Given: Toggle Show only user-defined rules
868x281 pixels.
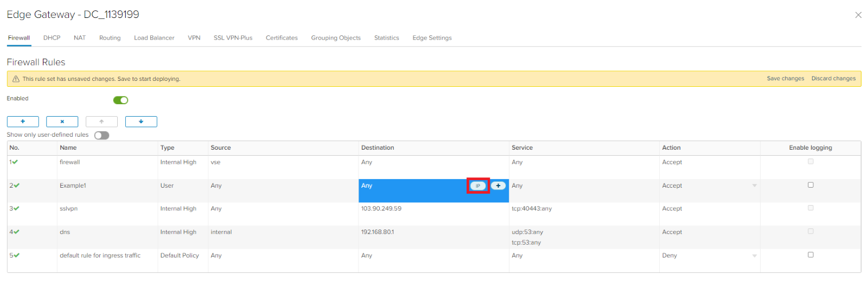Looking at the screenshot, I should tap(101, 135).
